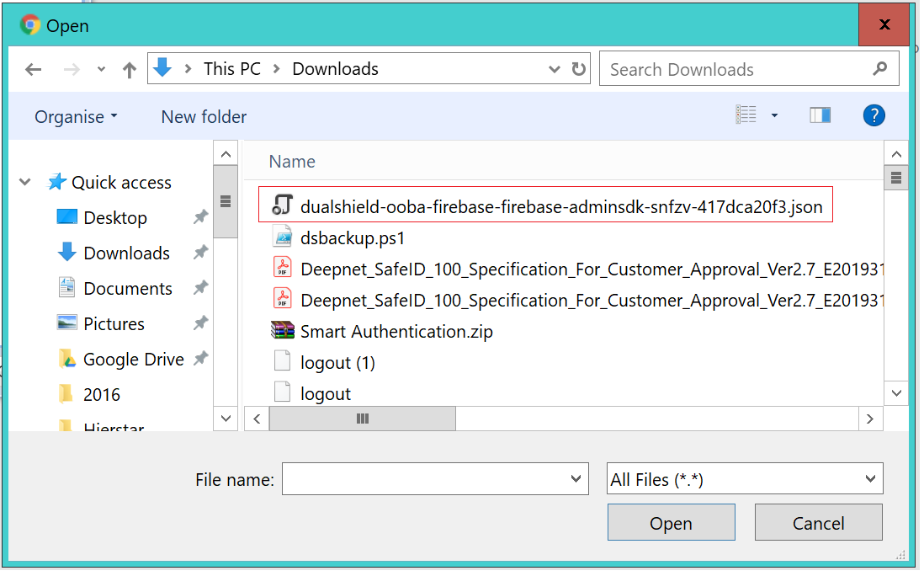Open Google Drive in the sidebar
924x576 pixels.
pos(133,360)
